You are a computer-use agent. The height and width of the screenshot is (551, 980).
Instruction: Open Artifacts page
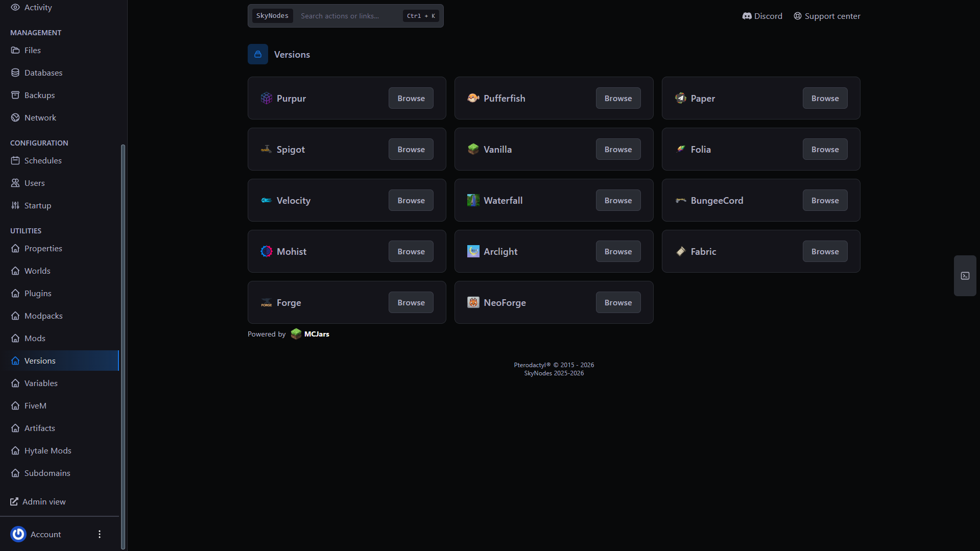click(x=59, y=428)
